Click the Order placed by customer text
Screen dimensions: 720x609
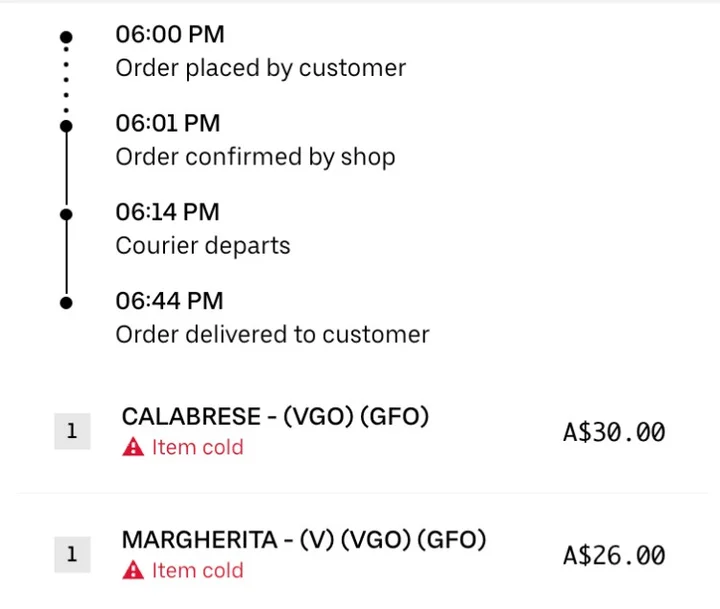[x=261, y=69]
